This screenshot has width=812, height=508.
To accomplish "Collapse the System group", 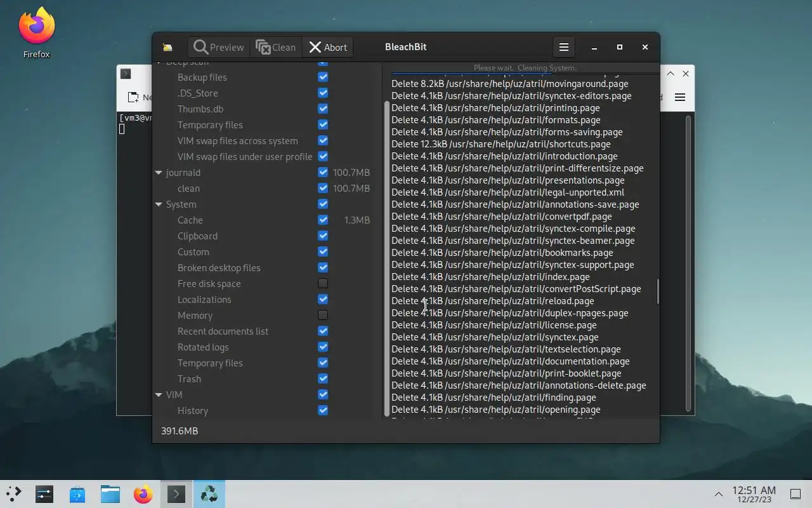I will coord(159,204).
